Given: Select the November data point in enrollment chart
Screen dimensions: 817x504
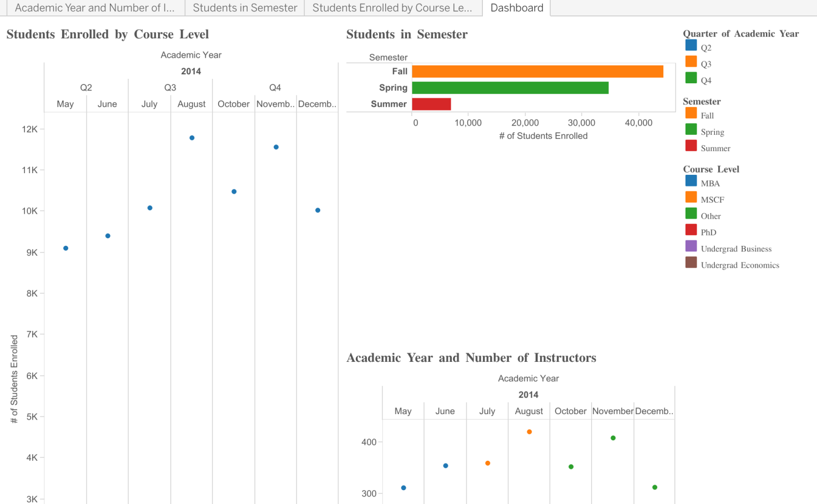Looking at the screenshot, I should (276, 147).
